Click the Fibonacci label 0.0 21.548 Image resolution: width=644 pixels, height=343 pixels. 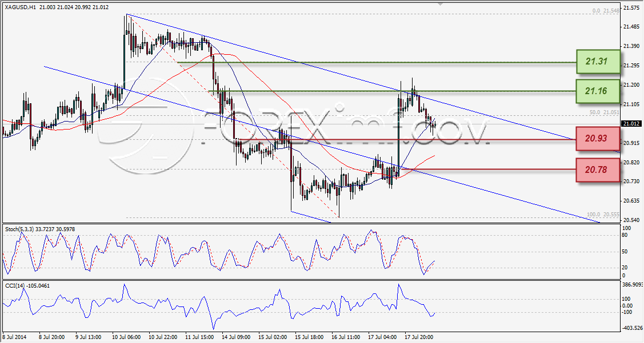606,11
